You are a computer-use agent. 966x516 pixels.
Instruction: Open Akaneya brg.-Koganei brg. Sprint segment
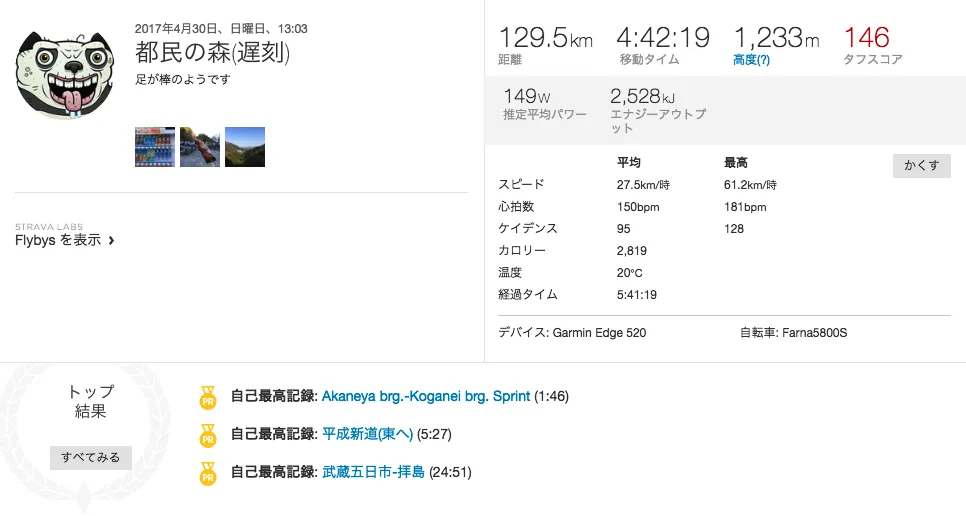click(426, 397)
